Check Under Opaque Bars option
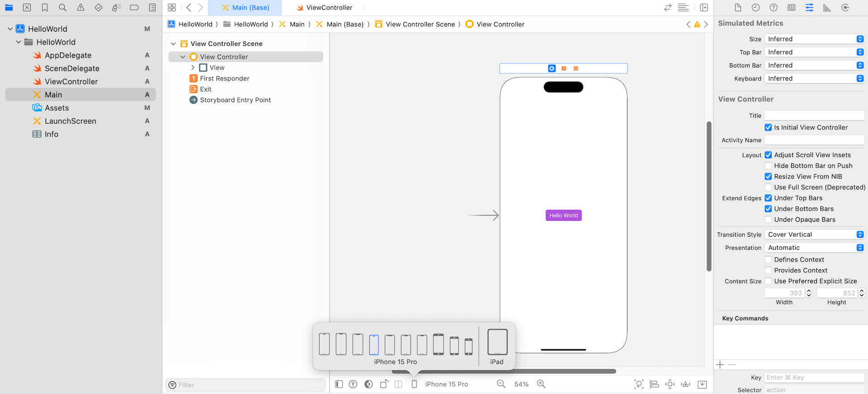868x394 pixels. (768, 219)
